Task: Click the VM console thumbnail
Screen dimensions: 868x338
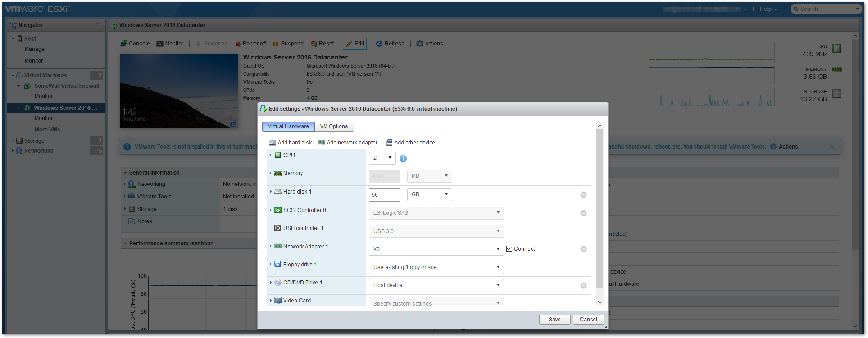Action: pos(179,91)
